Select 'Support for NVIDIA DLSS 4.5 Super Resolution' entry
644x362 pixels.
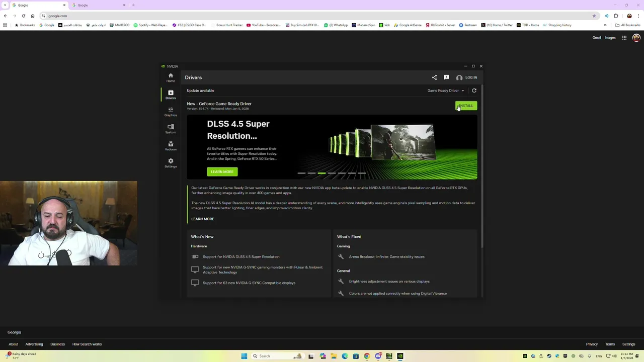pos(241,257)
